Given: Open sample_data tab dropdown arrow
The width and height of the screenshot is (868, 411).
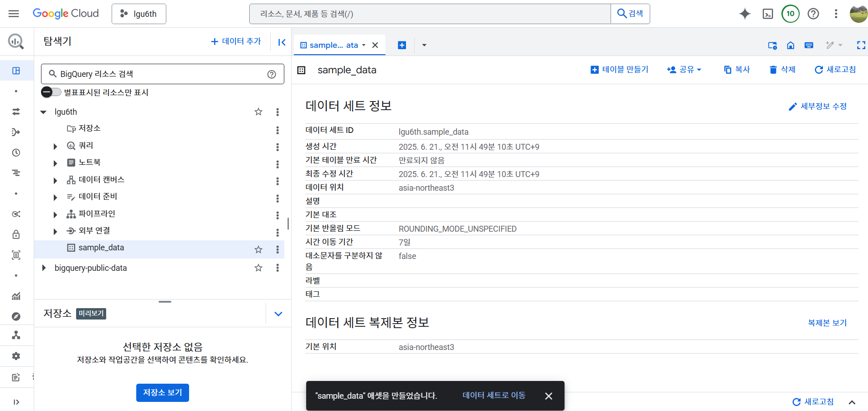Looking at the screenshot, I should pyautogui.click(x=364, y=45).
